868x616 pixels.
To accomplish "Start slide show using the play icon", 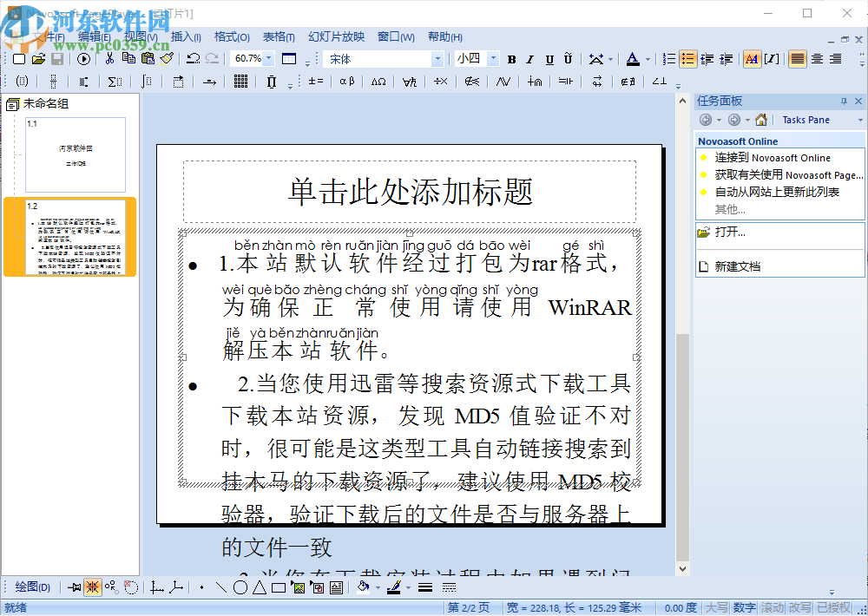I will click(x=82, y=58).
